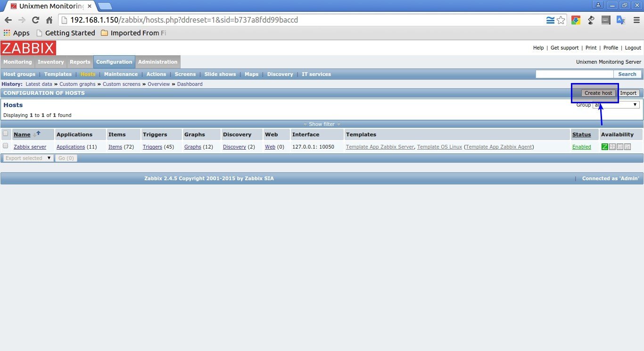Click the ZABBIX logo
The width and height of the screenshot is (644, 351).
[x=28, y=48]
